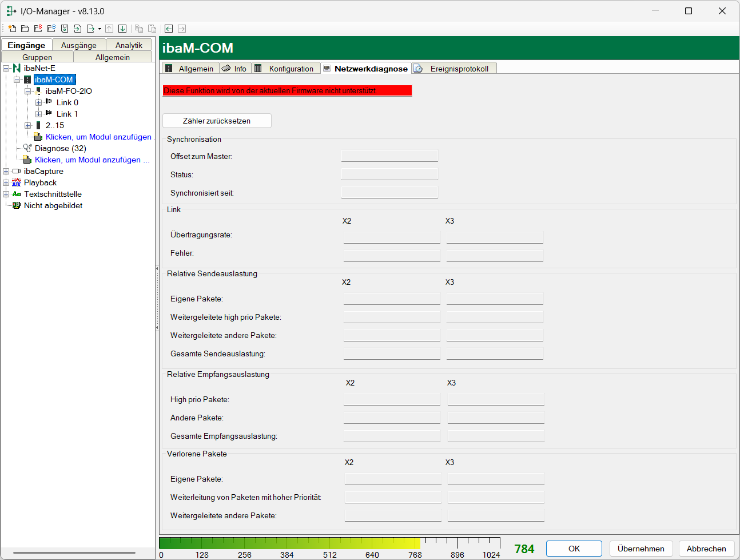This screenshot has width=740, height=560.
Task: Switch to the Ereignisprotokoll tab
Action: click(x=459, y=69)
